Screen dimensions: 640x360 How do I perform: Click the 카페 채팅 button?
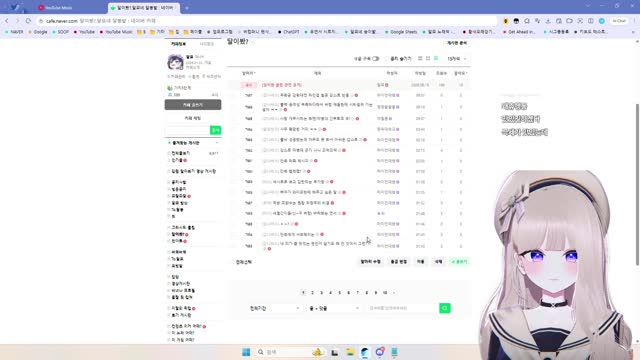tap(193, 118)
